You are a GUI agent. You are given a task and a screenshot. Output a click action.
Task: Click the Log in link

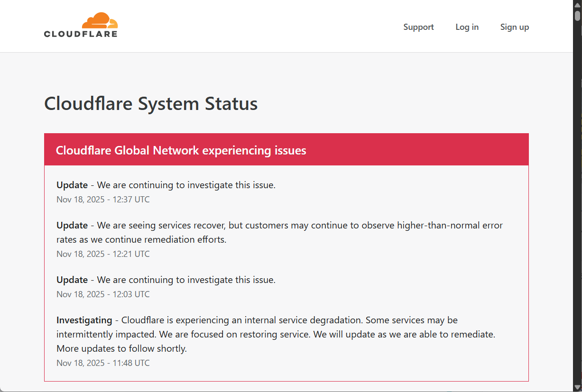pos(467,27)
